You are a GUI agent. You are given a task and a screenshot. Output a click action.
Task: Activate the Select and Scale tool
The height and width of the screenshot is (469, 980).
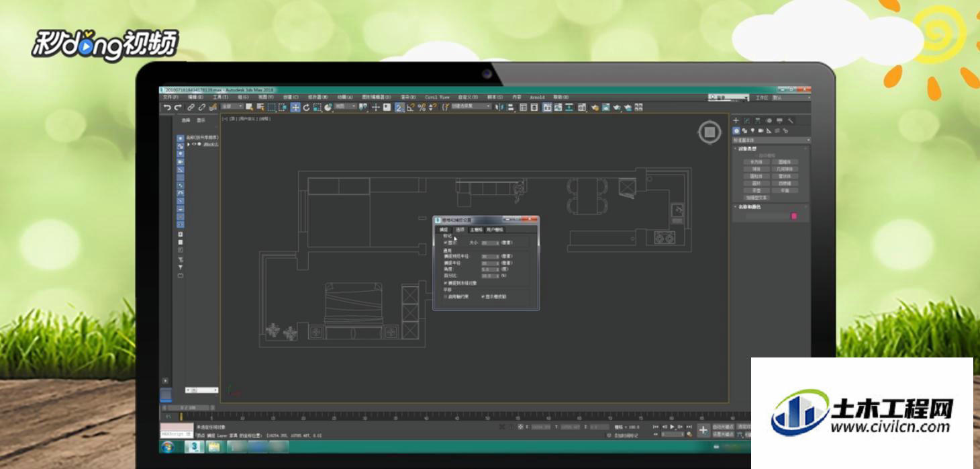(x=317, y=107)
